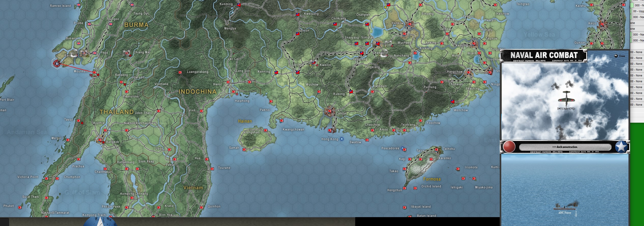This screenshot has height=226, width=644.
Task: Select the Japanese base at Bangkok
Action: point(100,140)
